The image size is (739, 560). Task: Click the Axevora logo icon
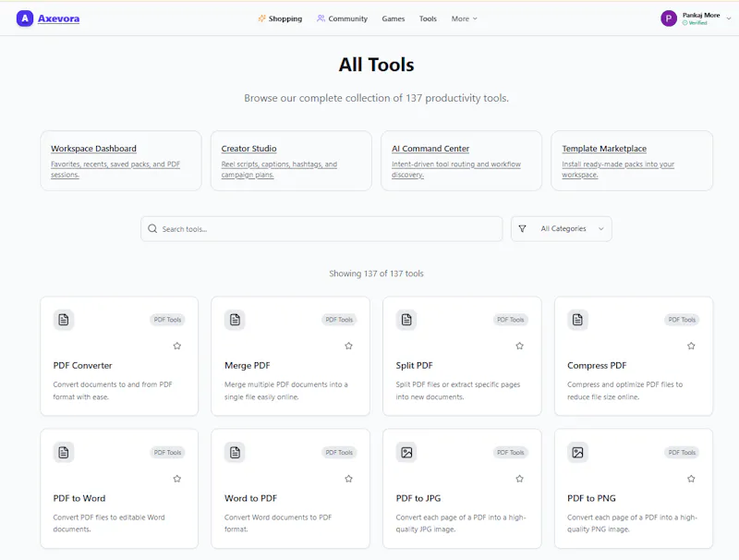click(25, 18)
